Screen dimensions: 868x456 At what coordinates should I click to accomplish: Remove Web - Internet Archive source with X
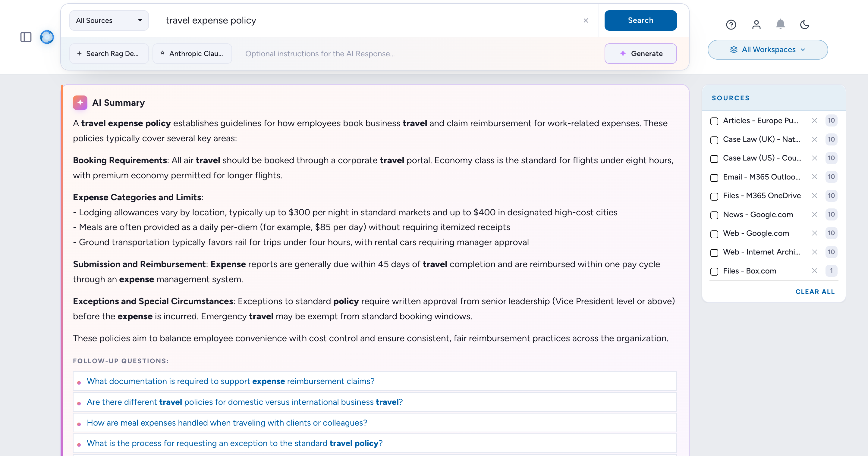coord(814,252)
